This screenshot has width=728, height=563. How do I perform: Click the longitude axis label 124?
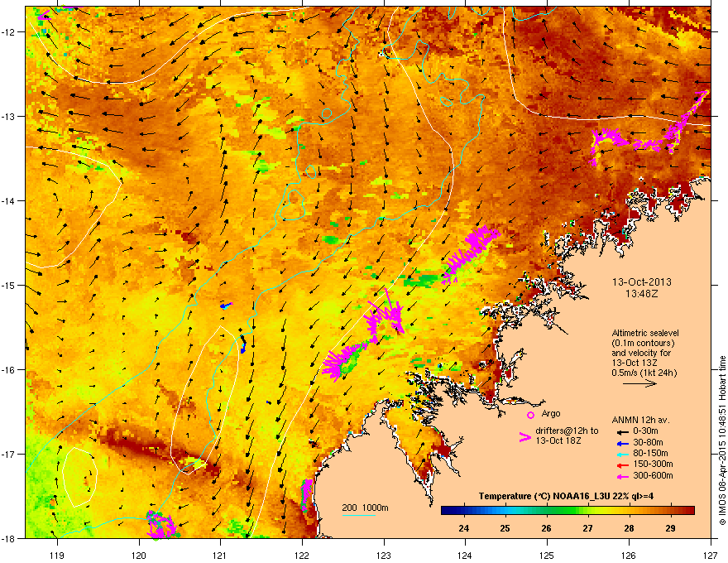pyautogui.click(x=466, y=555)
